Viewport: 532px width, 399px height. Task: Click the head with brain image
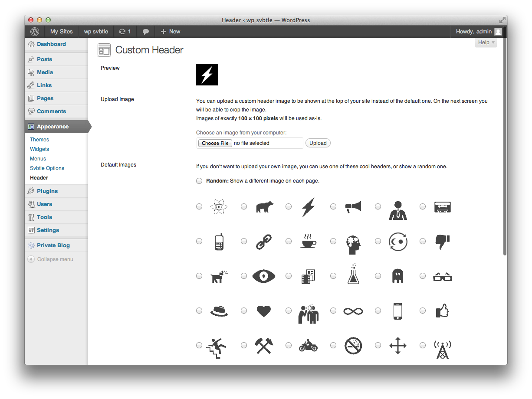[353, 245]
